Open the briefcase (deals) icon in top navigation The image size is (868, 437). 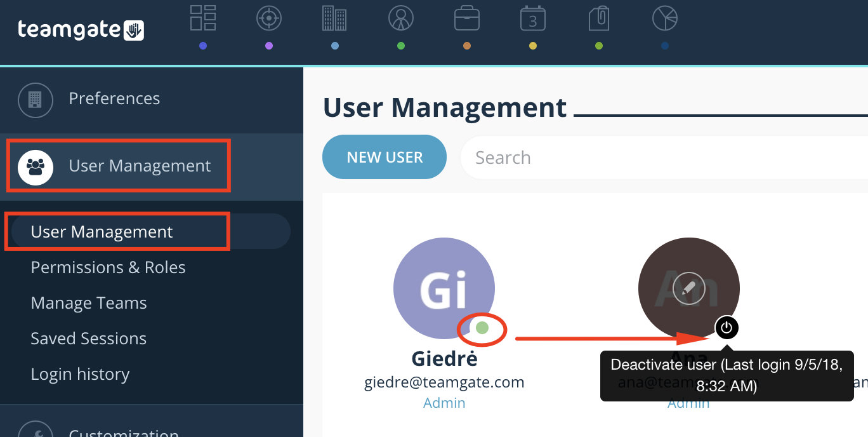click(467, 18)
